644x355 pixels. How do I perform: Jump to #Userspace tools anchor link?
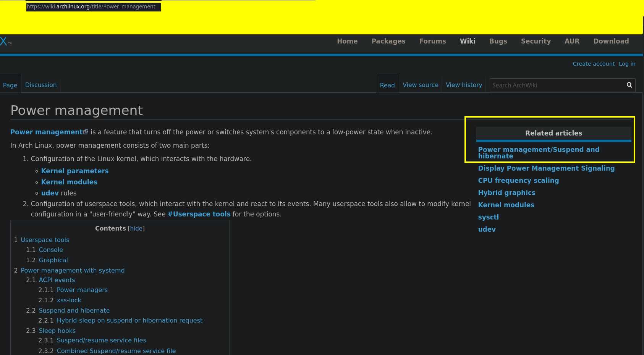click(x=199, y=214)
